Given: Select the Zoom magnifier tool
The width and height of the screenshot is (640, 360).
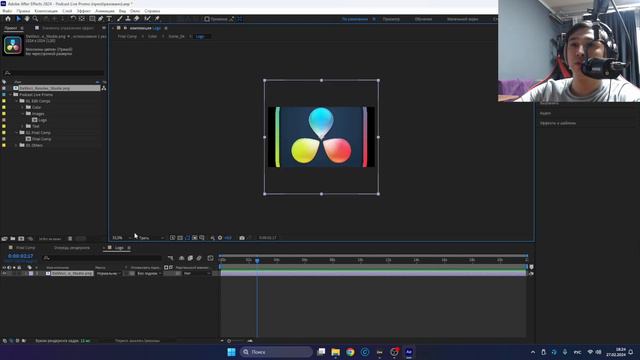Looking at the screenshot, I should click(36, 19).
